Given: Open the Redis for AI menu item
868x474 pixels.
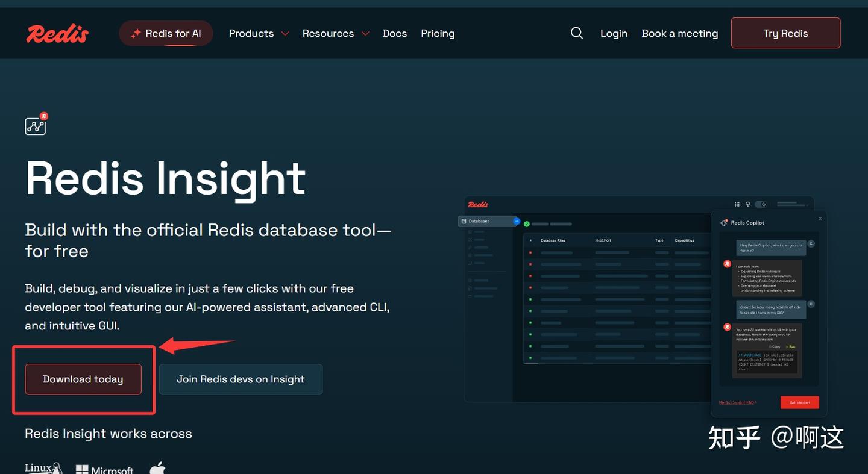Looking at the screenshot, I should click(x=166, y=34).
